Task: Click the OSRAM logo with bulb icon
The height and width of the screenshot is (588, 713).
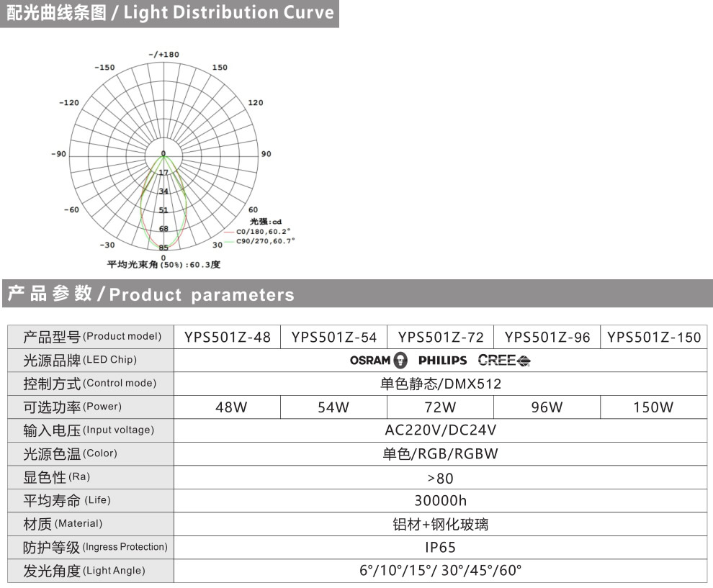Action: pyautogui.click(x=379, y=360)
